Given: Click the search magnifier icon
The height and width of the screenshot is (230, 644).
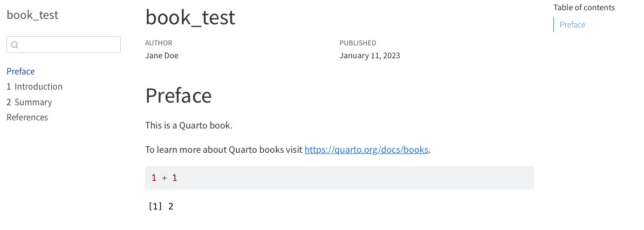Looking at the screenshot, I should point(15,45).
